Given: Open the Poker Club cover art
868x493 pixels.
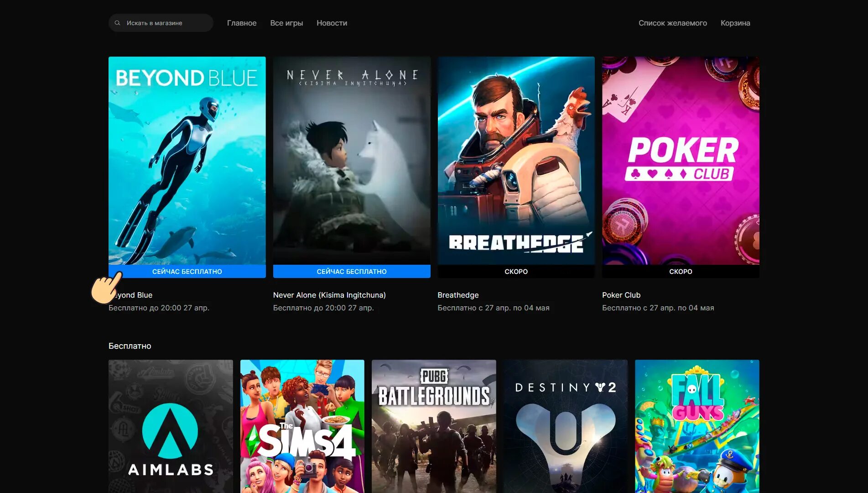Looking at the screenshot, I should tap(681, 161).
